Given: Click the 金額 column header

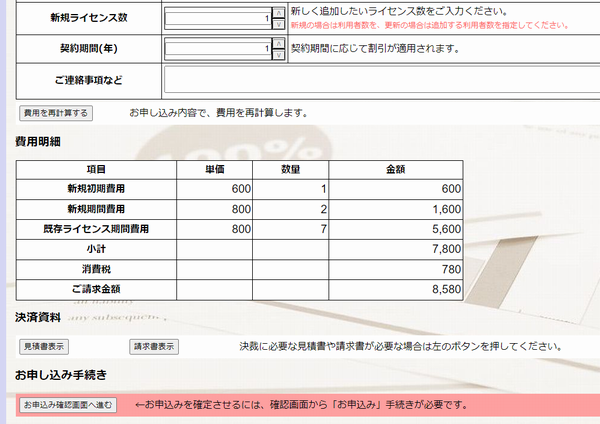Looking at the screenshot, I should point(395,169).
